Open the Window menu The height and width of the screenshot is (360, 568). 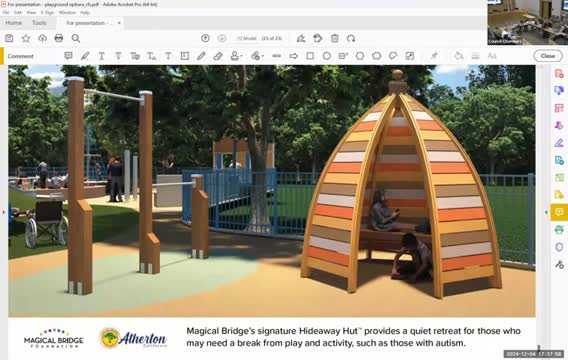coord(67,12)
